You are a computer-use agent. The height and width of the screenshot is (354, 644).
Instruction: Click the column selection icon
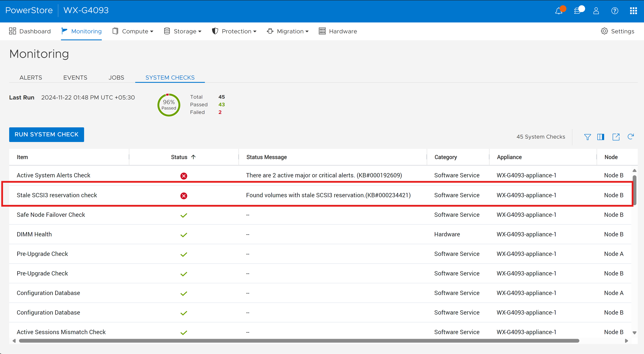[x=600, y=137]
